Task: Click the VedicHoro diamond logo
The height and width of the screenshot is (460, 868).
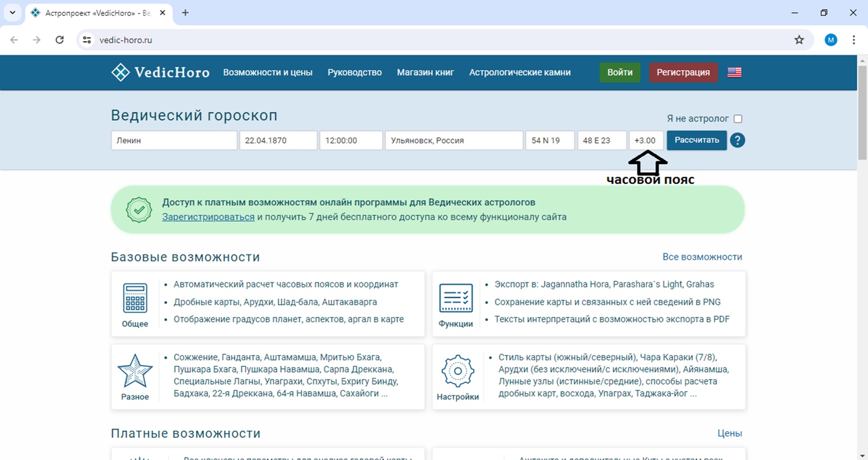Action: point(120,73)
